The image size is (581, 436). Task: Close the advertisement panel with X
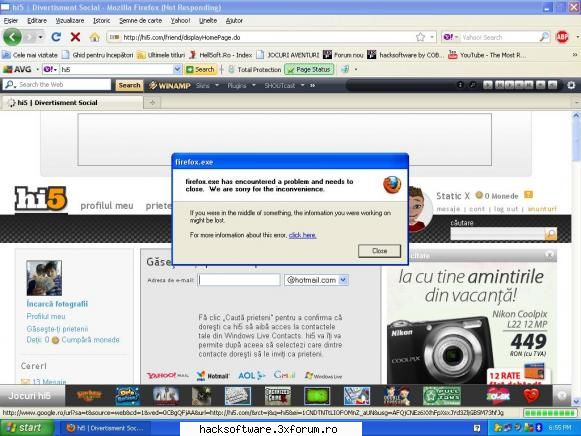click(550, 255)
